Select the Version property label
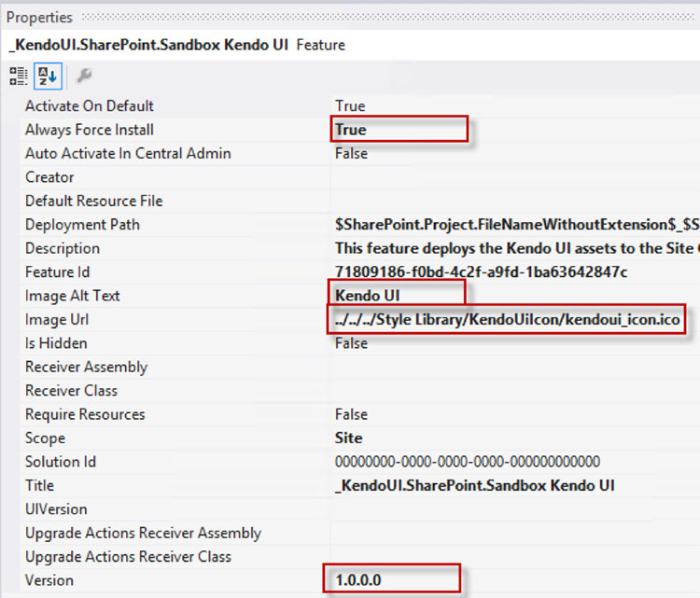Viewport: 700px width, 598px height. pyautogui.click(x=49, y=580)
